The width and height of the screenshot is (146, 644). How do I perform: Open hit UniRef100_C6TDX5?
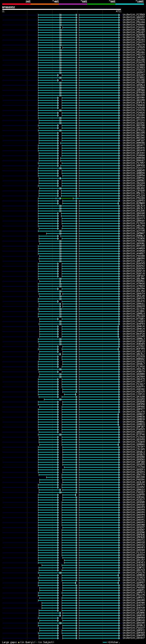(x=134, y=48)
